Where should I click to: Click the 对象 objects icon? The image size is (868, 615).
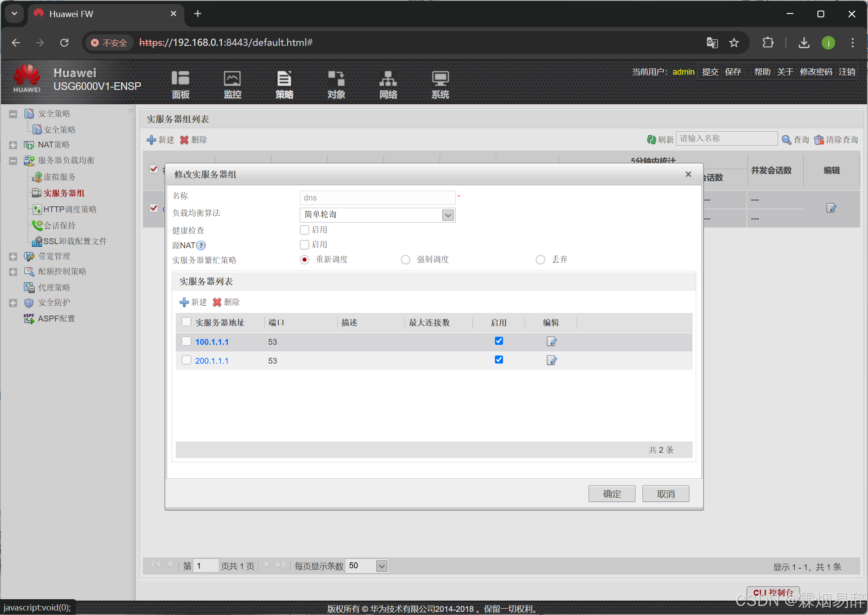point(336,84)
